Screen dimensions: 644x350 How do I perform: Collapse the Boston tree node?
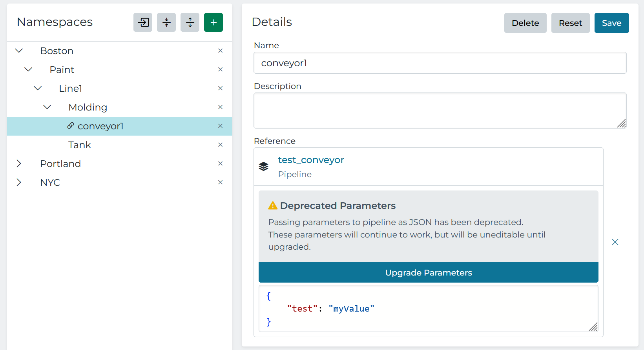19,51
